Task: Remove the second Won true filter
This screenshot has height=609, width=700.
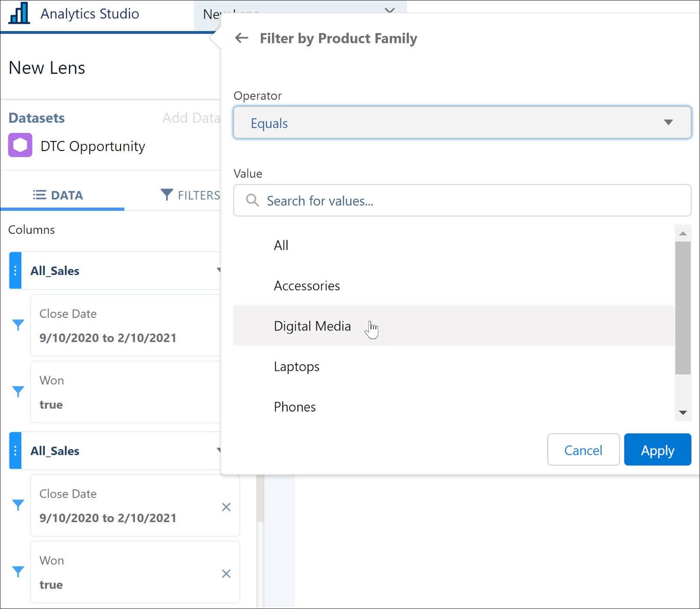Action: coord(226,574)
